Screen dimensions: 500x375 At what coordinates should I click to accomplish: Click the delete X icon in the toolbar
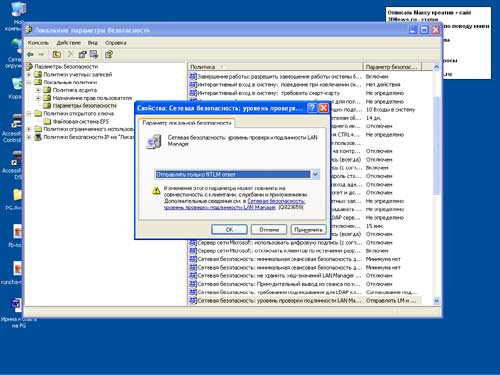click(70, 54)
